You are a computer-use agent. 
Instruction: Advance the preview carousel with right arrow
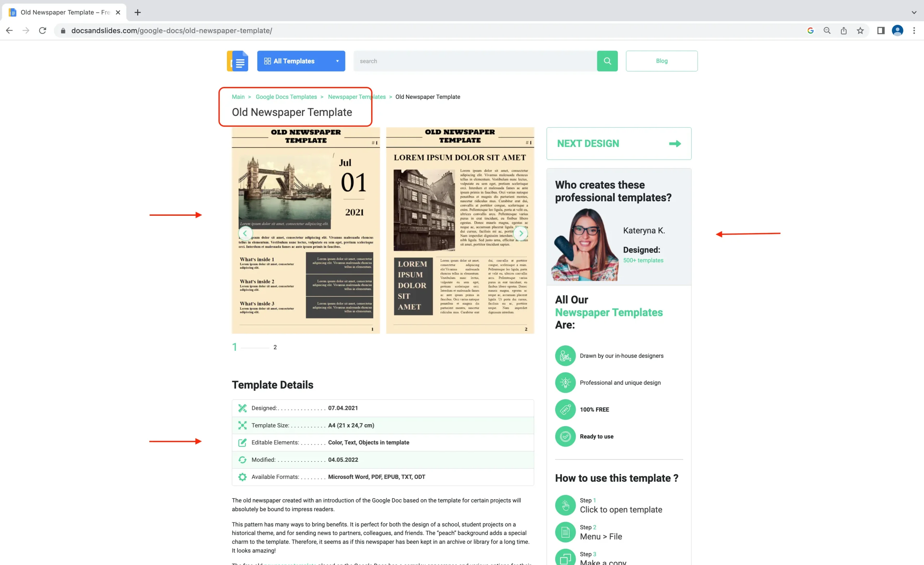point(520,233)
